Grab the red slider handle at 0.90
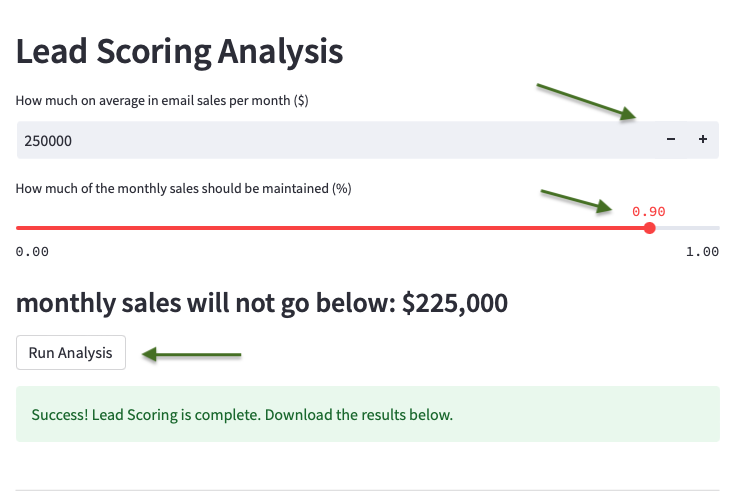 (650, 228)
